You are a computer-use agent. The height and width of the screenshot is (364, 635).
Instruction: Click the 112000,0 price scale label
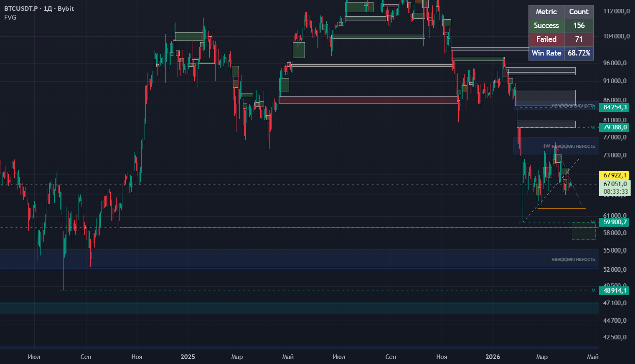(616, 11)
